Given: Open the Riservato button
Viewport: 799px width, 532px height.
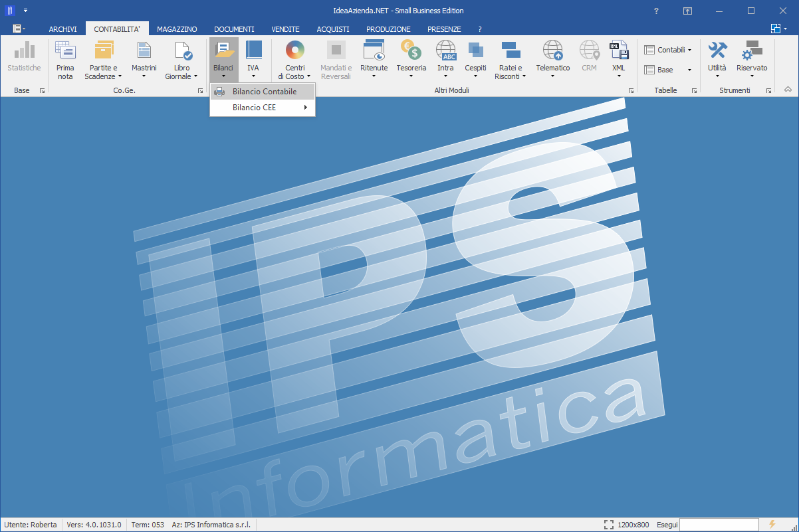Looking at the screenshot, I should click(x=752, y=60).
